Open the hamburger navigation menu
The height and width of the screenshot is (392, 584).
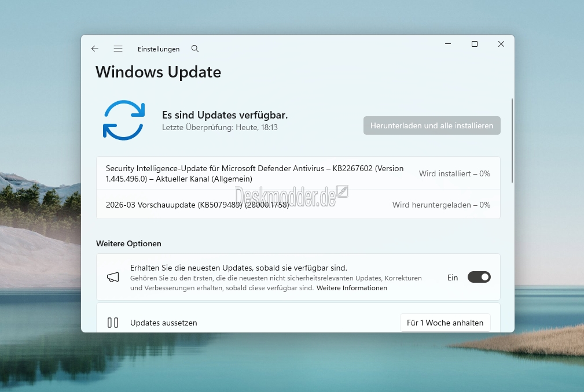[118, 49]
